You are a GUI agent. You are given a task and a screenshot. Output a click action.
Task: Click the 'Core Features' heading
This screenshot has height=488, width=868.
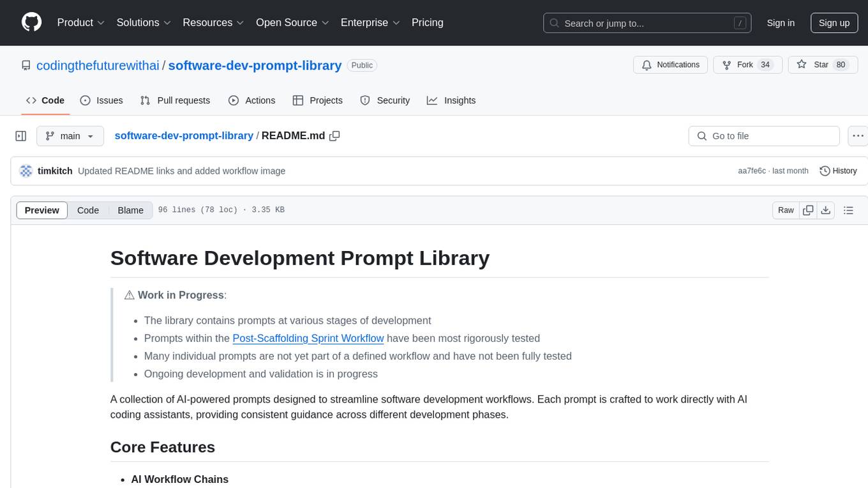click(163, 447)
